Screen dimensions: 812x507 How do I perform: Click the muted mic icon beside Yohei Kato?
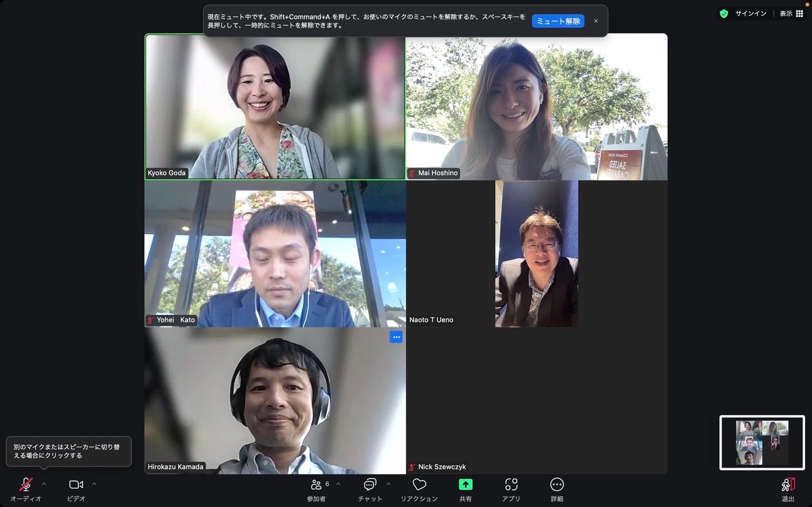151,320
